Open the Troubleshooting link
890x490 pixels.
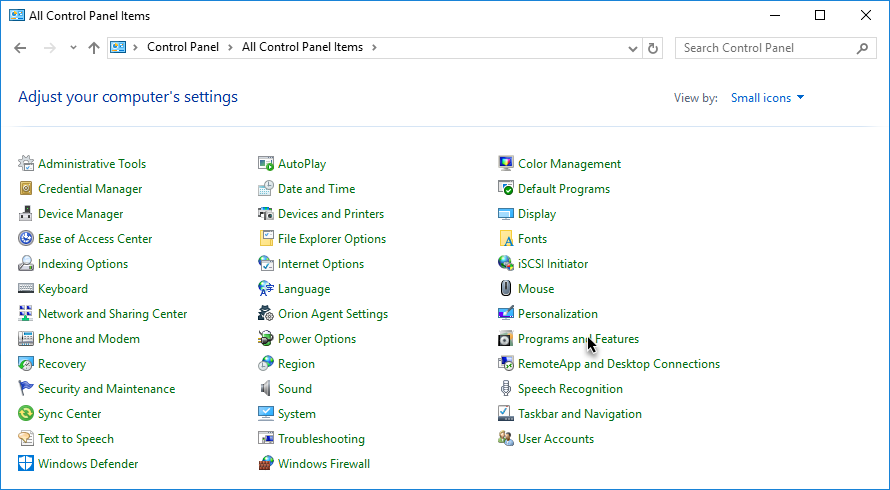point(321,438)
